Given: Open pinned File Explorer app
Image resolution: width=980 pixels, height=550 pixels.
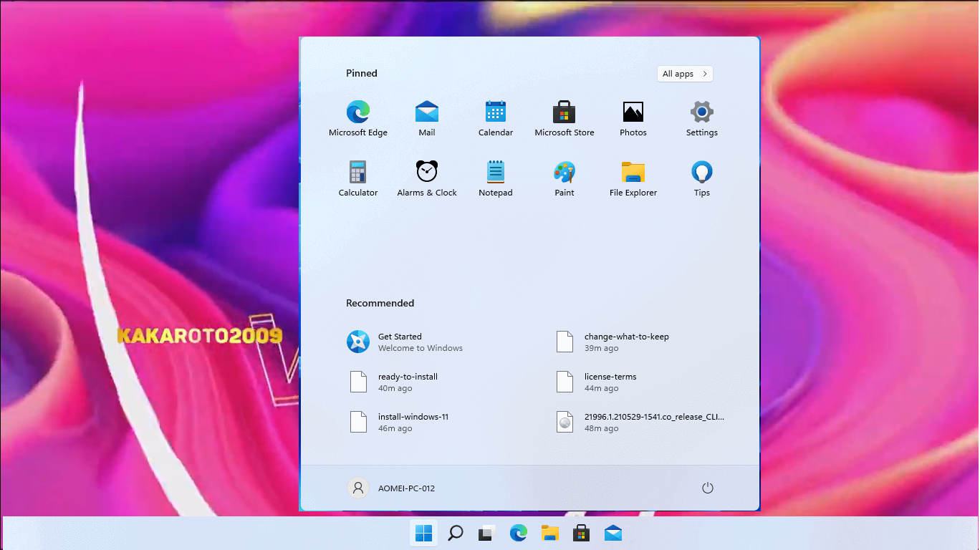Looking at the screenshot, I should point(633,178).
